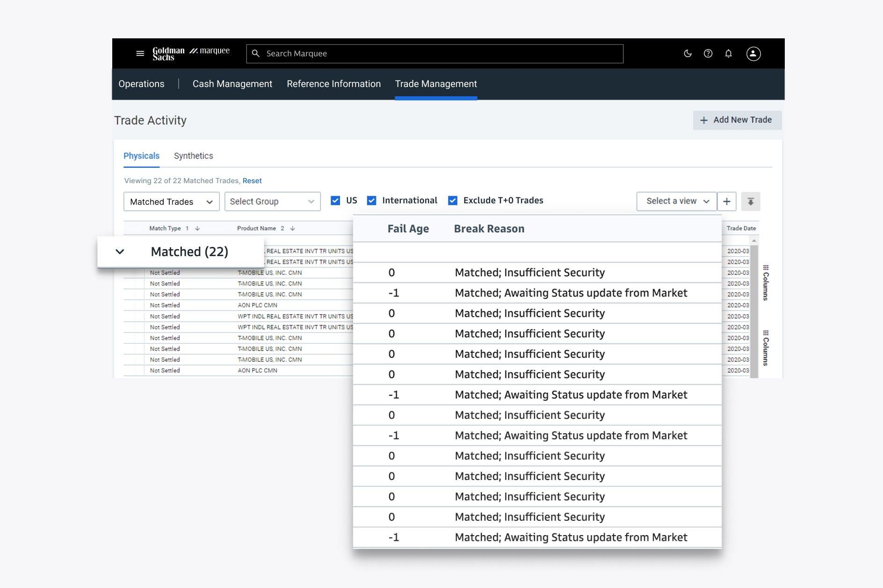Image resolution: width=883 pixels, height=588 pixels.
Task: Sort by Match Type arrow
Action: tap(197, 229)
